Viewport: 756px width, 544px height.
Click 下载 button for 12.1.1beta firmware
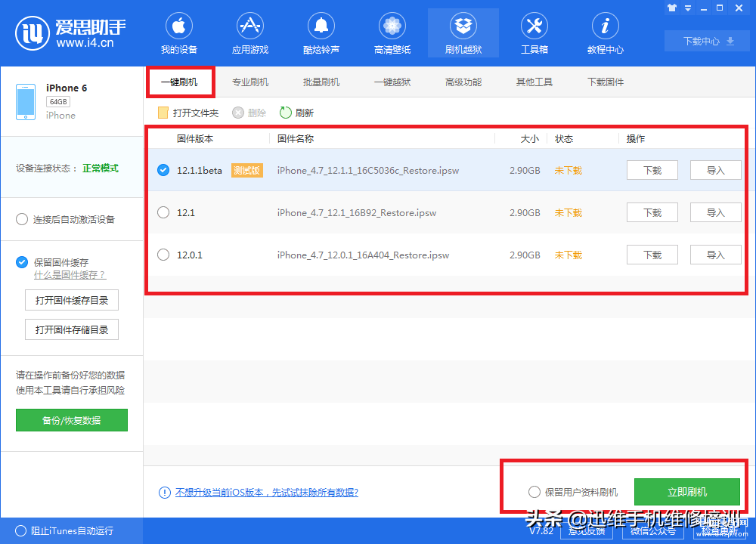click(x=652, y=170)
